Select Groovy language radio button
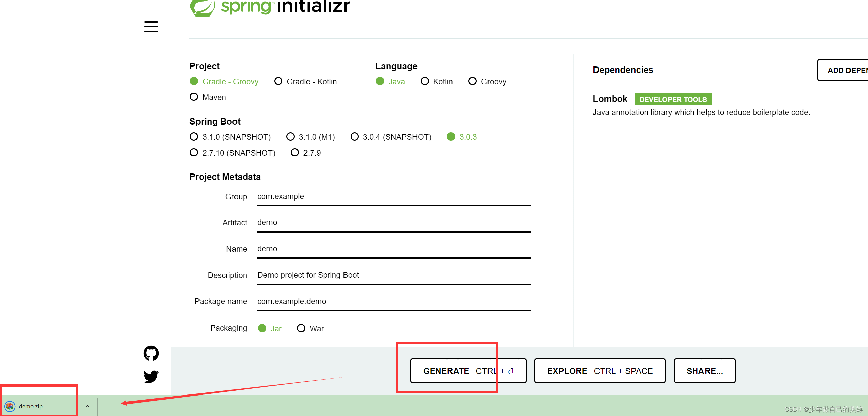This screenshot has width=868, height=416. pyautogui.click(x=472, y=81)
